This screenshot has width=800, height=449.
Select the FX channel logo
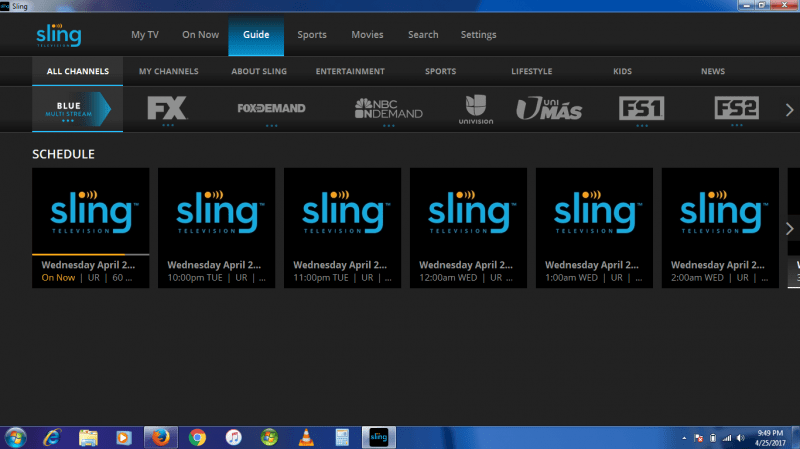(167, 109)
